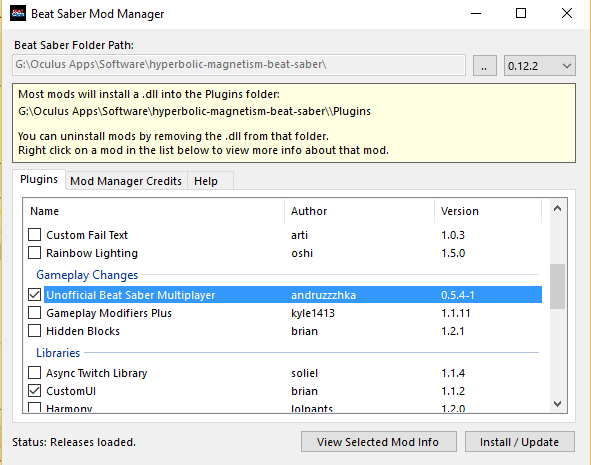Click the '..' browse folder button
Screen dimensions: 591x465
tap(484, 66)
